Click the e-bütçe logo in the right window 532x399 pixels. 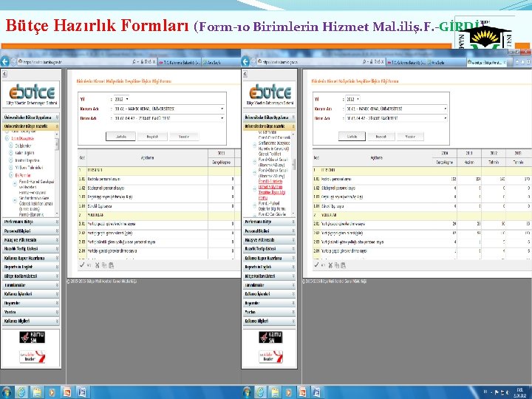(270, 92)
